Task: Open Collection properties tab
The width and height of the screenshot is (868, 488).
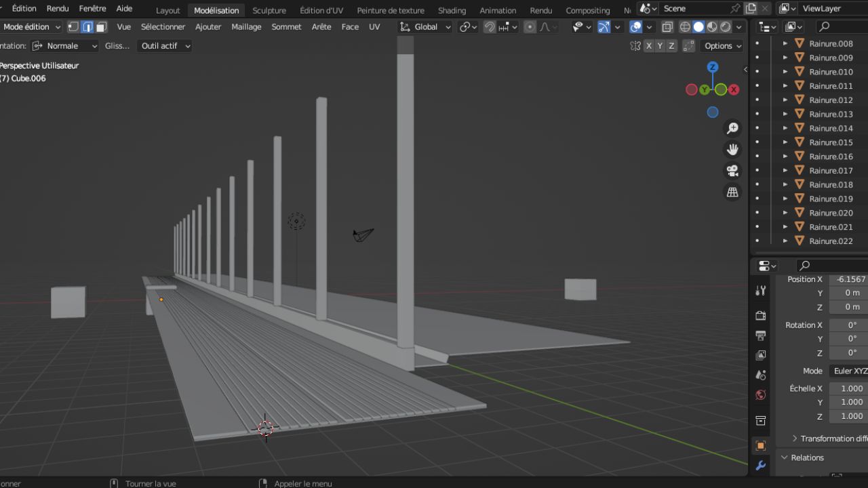Action: tap(761, 420)
